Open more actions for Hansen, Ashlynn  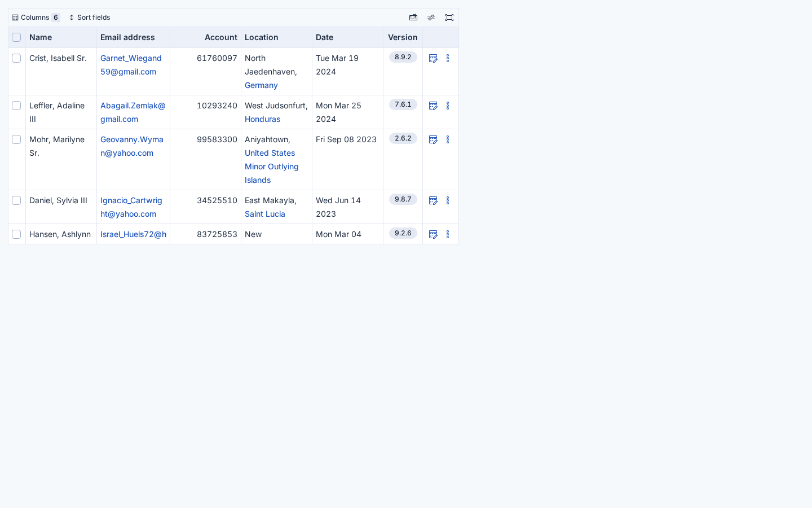(x=448, y=234)
